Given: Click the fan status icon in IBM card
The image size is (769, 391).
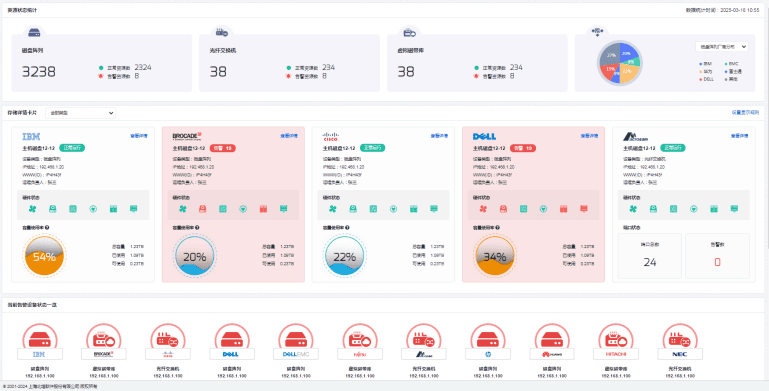Looking at the screenshot, I should click(x=33, y=209).
